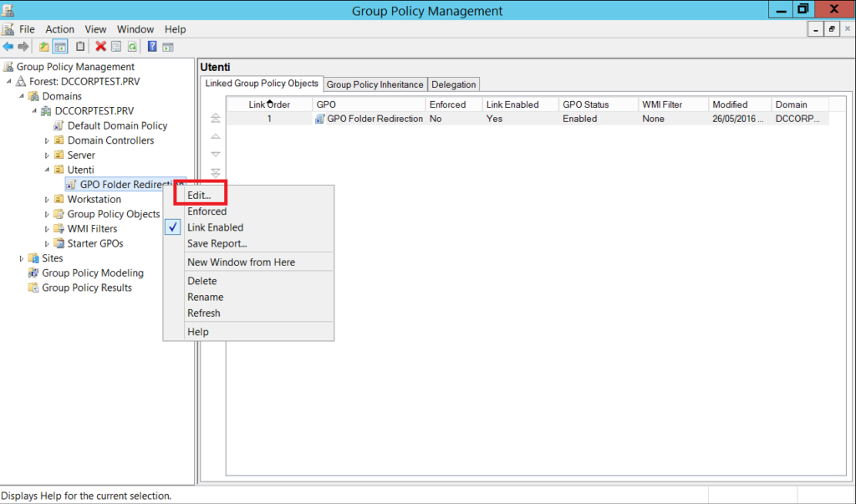Click the Forward arrow toolbar icon
This screenshot has height=504, width=856.
[x=23, y=47]
